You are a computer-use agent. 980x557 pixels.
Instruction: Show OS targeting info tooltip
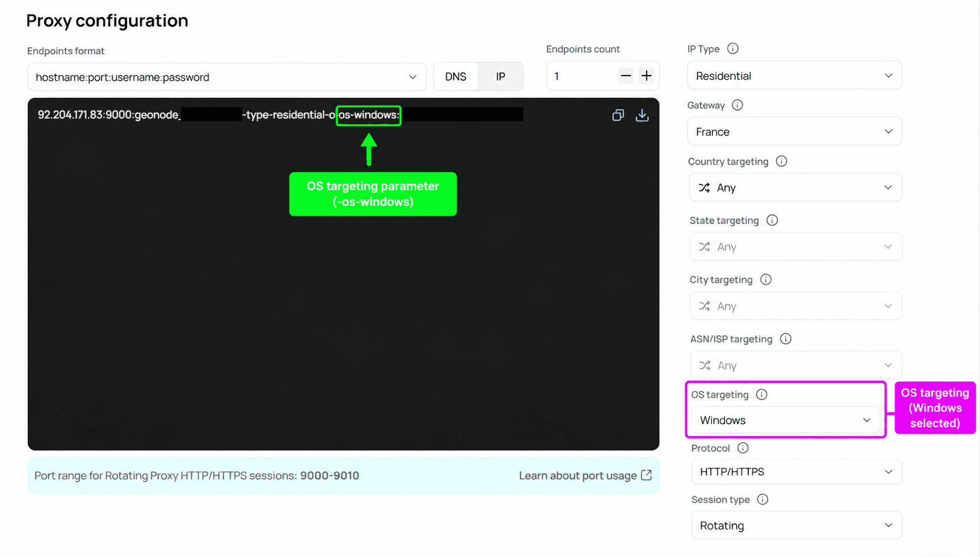click(x=761, y=394)
